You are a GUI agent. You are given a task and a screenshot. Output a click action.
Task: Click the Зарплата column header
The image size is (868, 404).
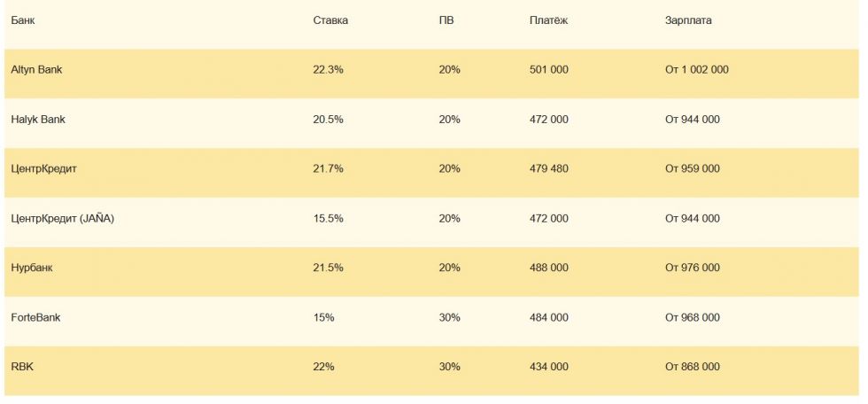pyautogui.click(x=688, y=20)
